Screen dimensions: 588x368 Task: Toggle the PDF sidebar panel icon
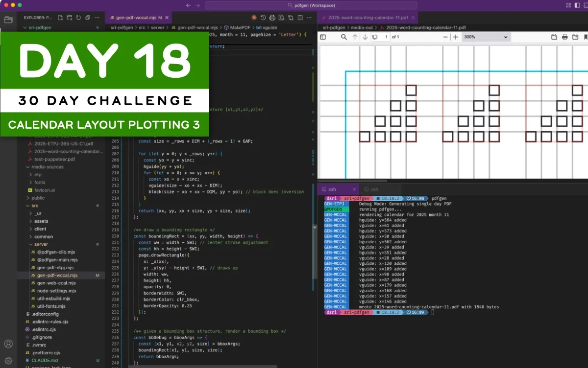(x=323, y=37)
